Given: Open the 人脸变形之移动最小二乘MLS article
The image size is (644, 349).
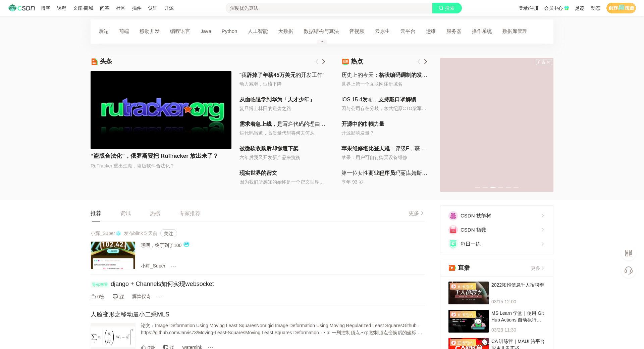Looking at the screenshot, I should (130, 314).
